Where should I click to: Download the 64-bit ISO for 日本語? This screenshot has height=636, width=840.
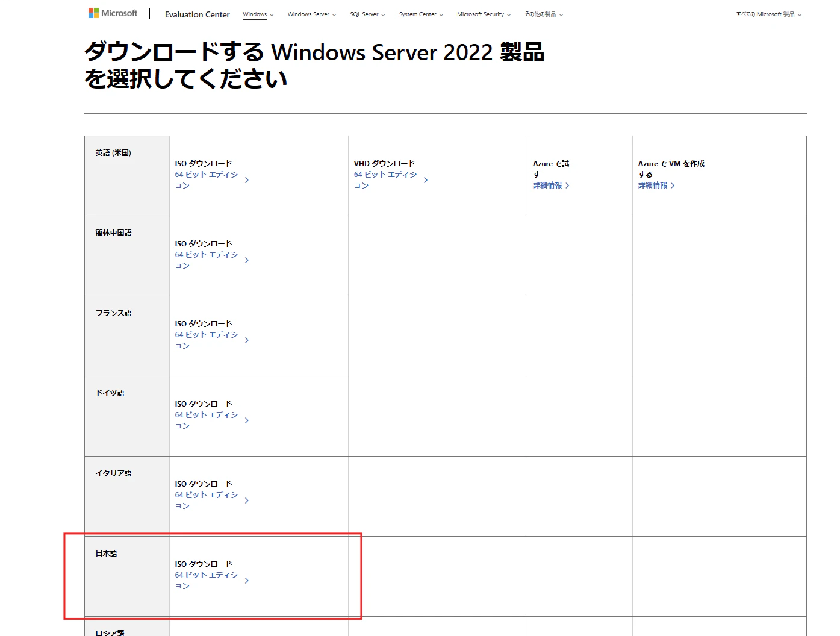coord(207,581)
